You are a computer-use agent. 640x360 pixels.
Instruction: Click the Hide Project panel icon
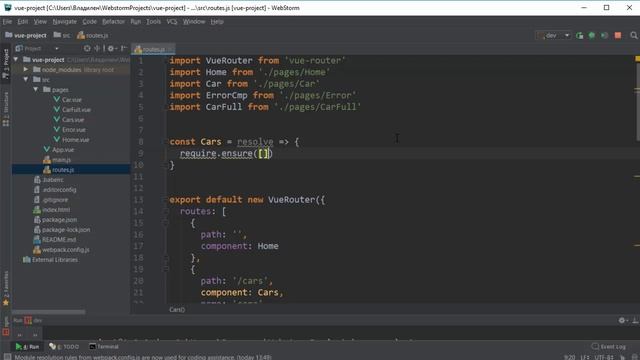(x=124, y=49)
